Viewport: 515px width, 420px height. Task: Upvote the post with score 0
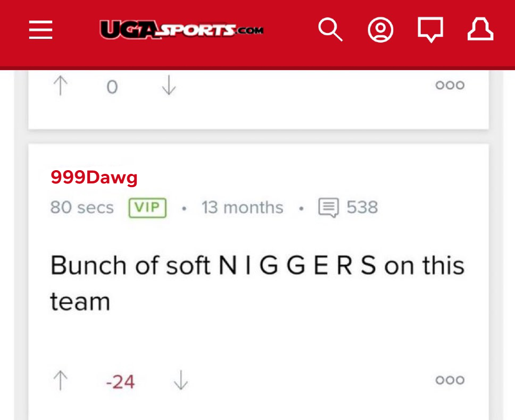[61, 85]
